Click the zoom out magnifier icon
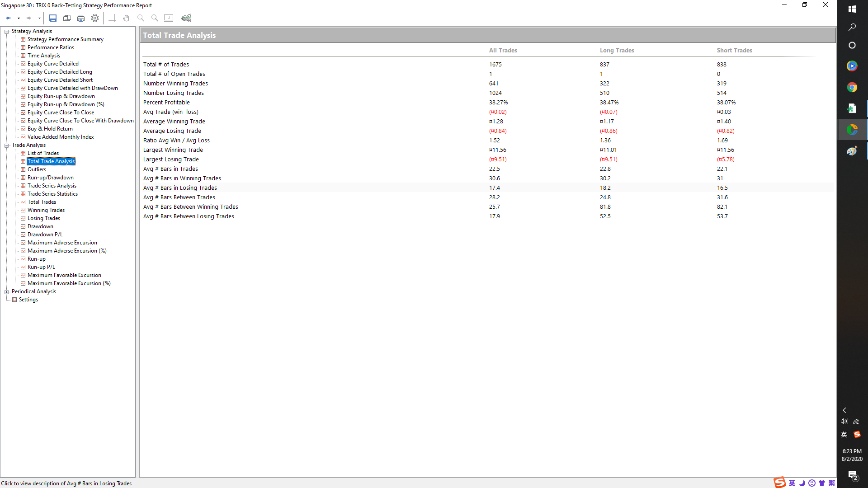Screen dimensions: 868x488 coord(155,18)
